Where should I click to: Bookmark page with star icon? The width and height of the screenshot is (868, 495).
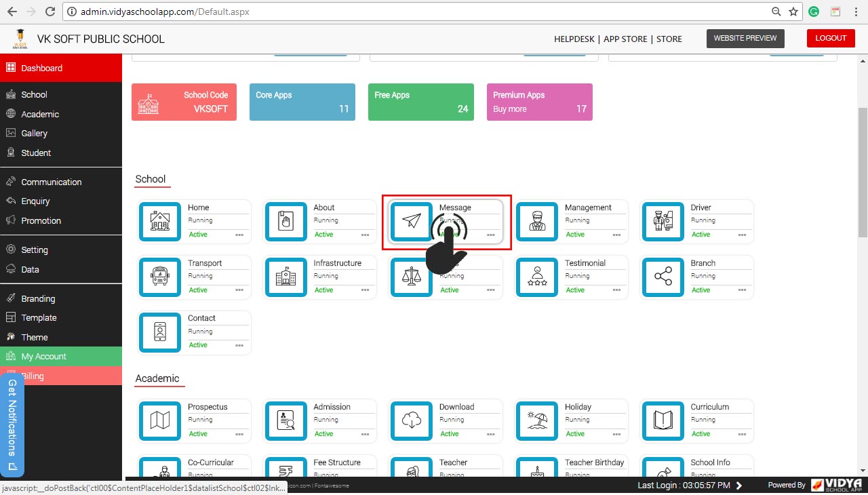click(x=793, y=12)
